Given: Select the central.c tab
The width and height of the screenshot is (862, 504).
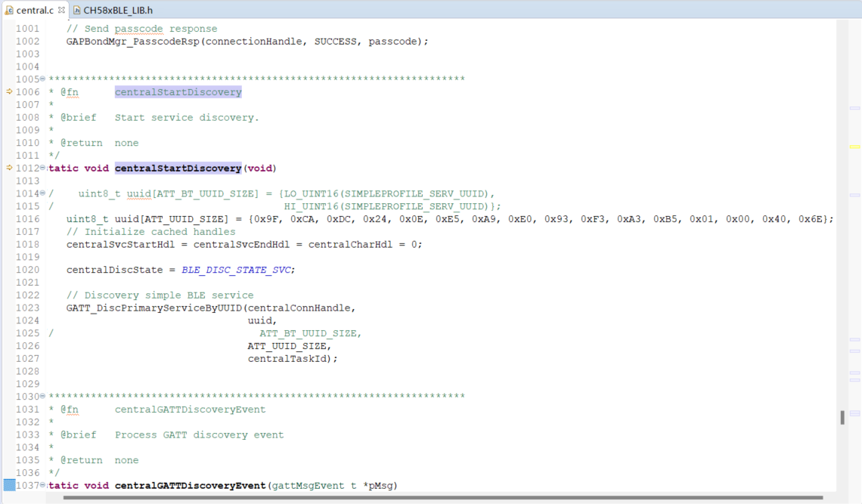Looking at the screenshot, I should click(36, 10).
